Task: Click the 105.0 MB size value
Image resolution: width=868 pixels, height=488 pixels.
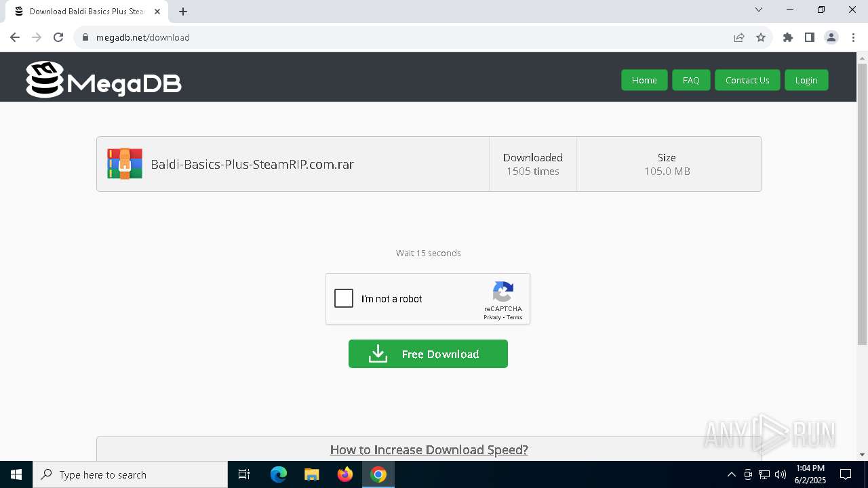Action: (667, 171)
